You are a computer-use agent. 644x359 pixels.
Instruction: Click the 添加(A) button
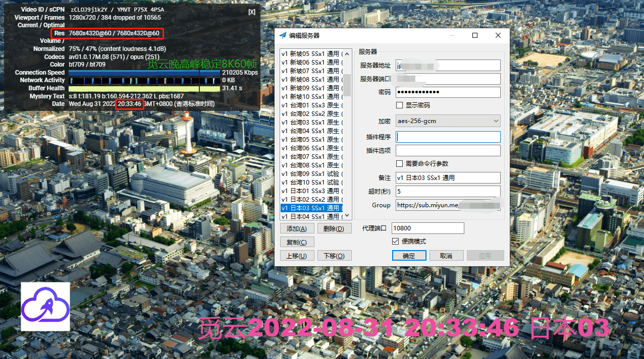pos(297,228)
